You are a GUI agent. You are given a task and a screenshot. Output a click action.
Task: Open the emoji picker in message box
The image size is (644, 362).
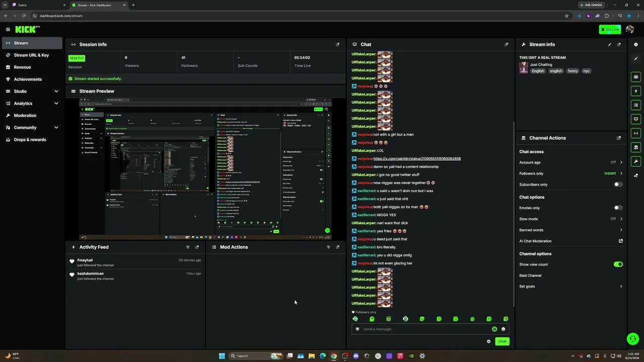[503, 329]
